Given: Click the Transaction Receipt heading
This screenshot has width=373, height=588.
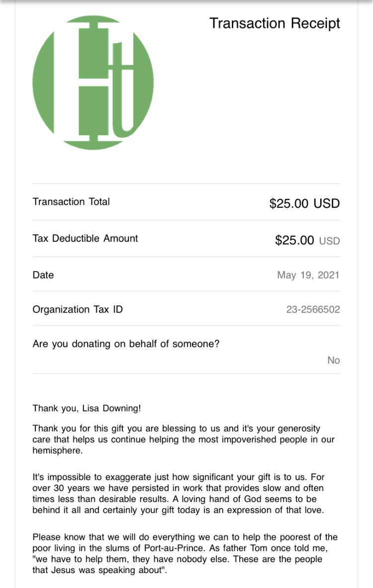Looking at the screenshot, I should coord(275,23).
